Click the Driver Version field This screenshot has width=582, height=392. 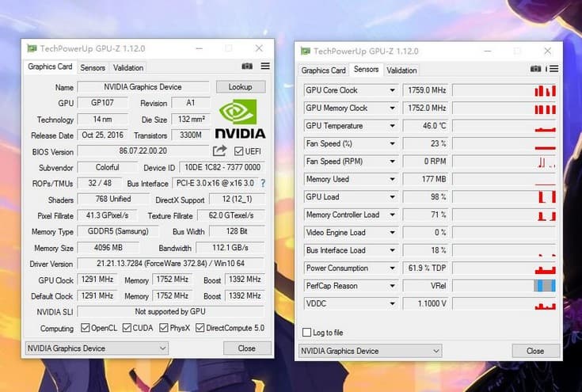[171, 264]
